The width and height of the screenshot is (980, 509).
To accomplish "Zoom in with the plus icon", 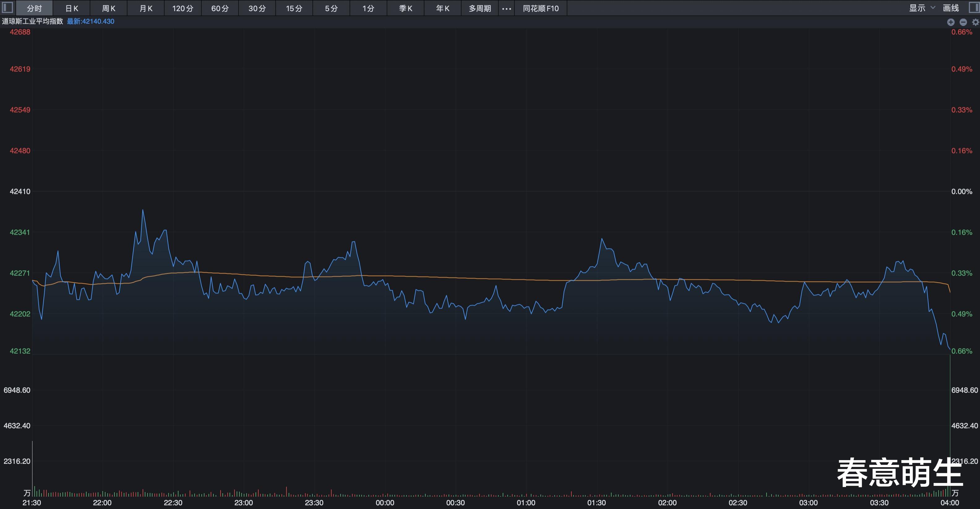I will [951, 22].
